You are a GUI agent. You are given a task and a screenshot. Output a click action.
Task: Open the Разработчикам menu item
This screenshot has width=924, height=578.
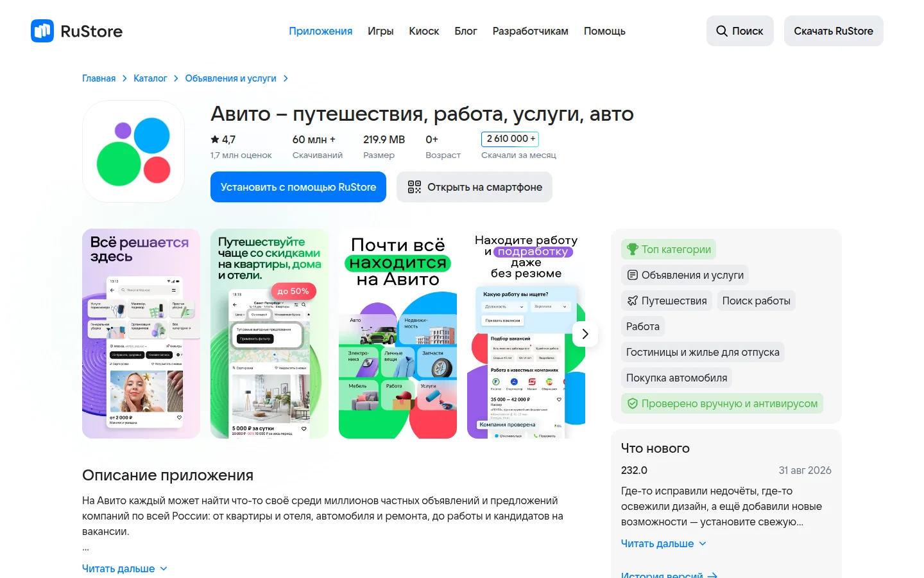click(x=531, y=31)
